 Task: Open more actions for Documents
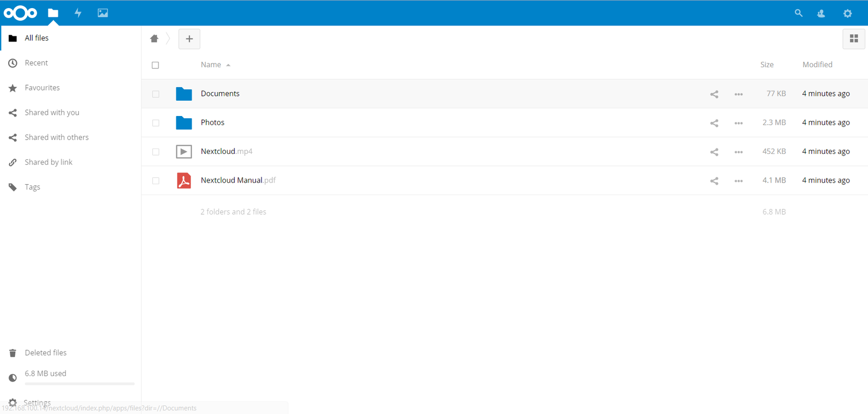[738, 94]
